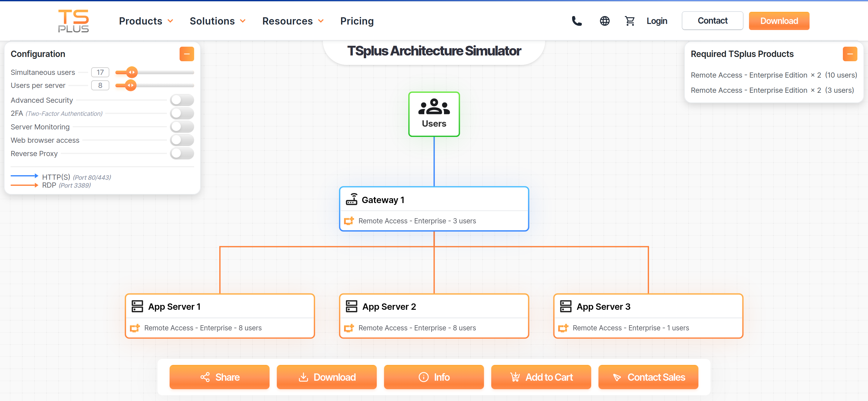Click the Simultaneous users slider handle
This screenshot has height=401, width=868.
click(x=132, y=72)
